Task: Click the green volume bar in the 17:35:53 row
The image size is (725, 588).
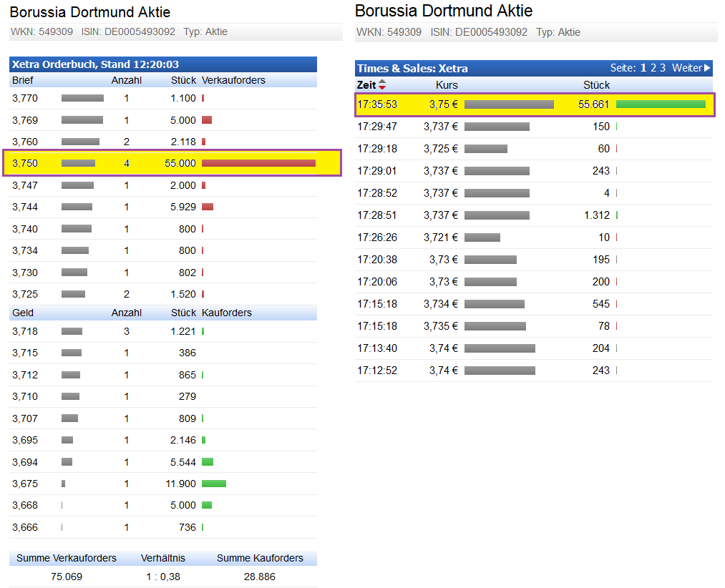Action: (661, 104)
